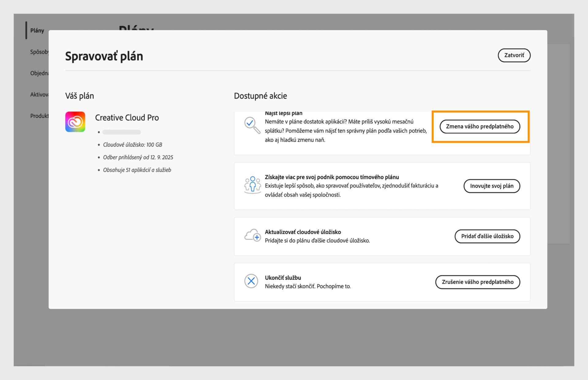Select the Produkt… sidebar item
This screenshot has height=380, width=588.
[39, 116]
